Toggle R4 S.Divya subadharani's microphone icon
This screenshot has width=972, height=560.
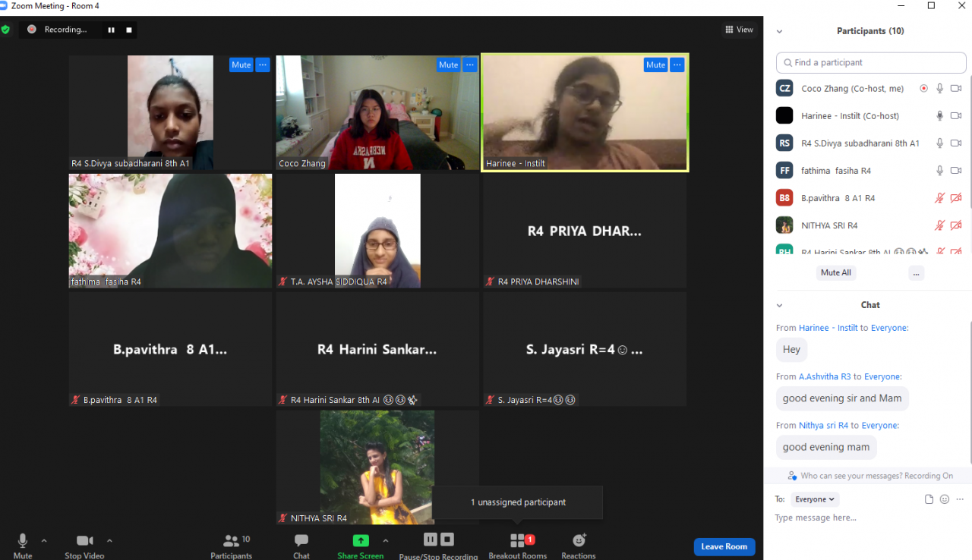click(x=939, y=143)
